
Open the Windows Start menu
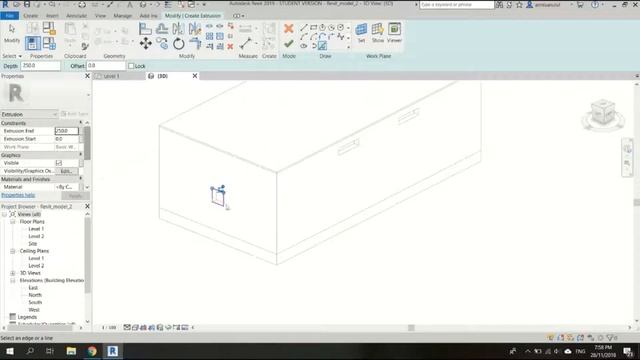coord(10,351)
